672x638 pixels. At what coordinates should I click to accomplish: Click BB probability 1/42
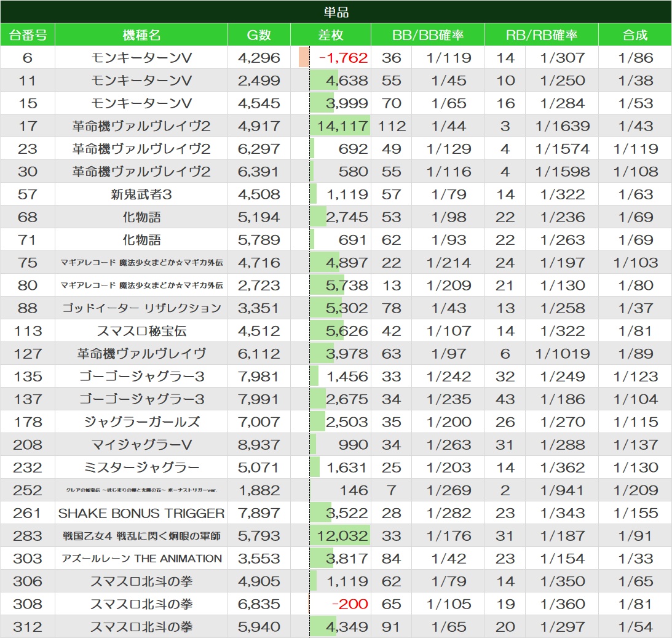(449, 558)
